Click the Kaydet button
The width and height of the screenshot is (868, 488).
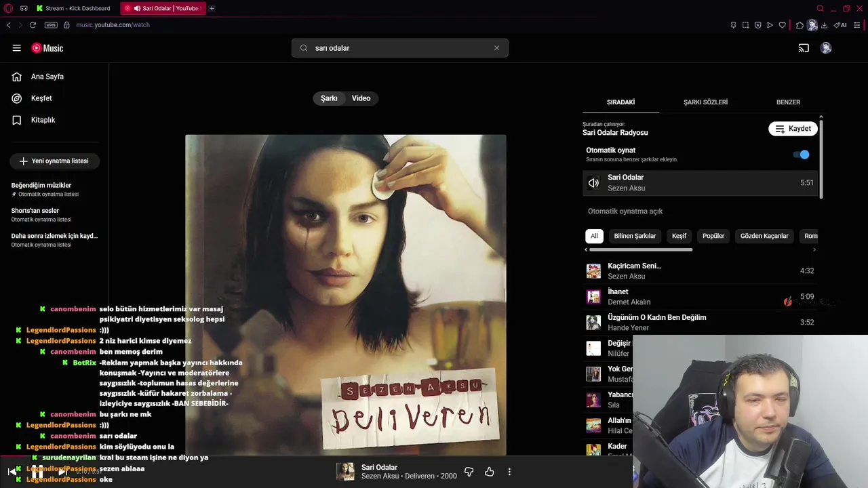[793, 129]
